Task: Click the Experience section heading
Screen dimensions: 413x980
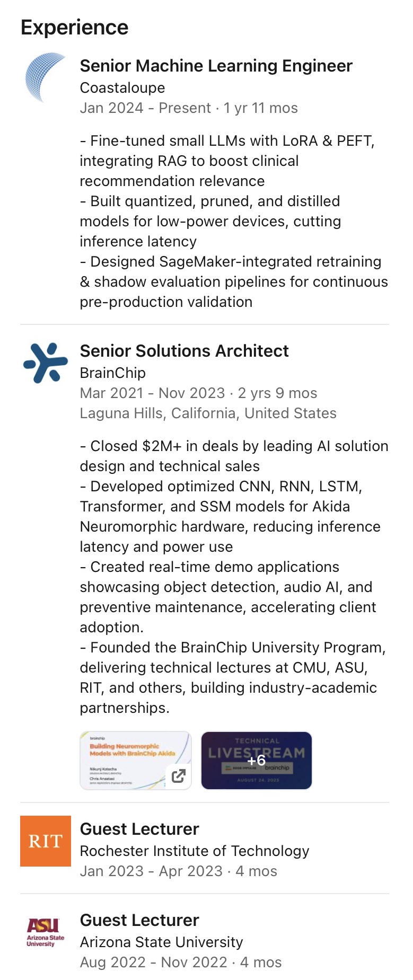Action: click(75, 28)
